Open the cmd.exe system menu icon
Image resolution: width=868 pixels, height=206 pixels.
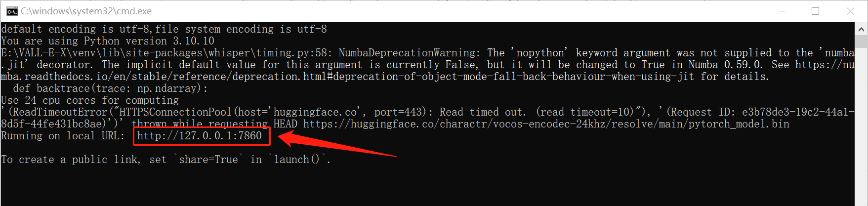(12, 11)
